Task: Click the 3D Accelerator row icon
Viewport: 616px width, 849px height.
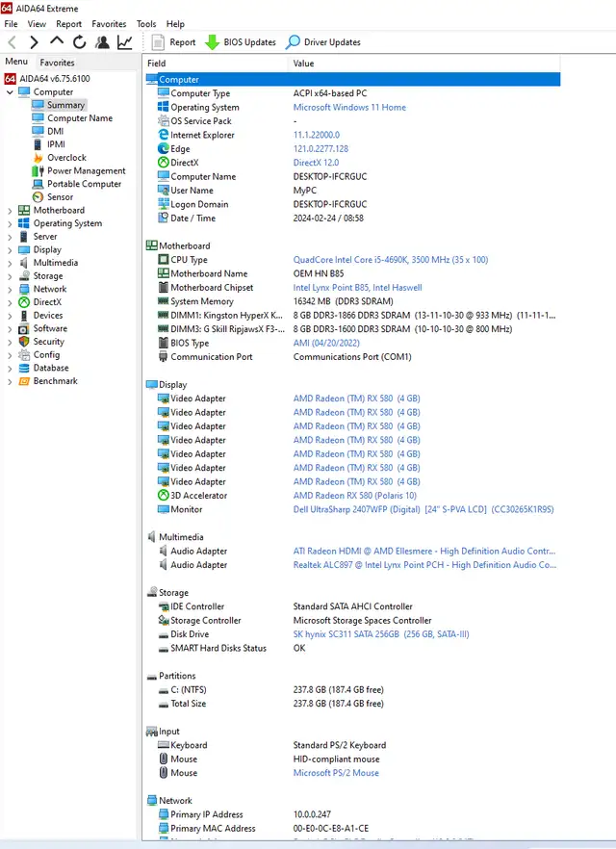Action: click(x=163, y=496)
